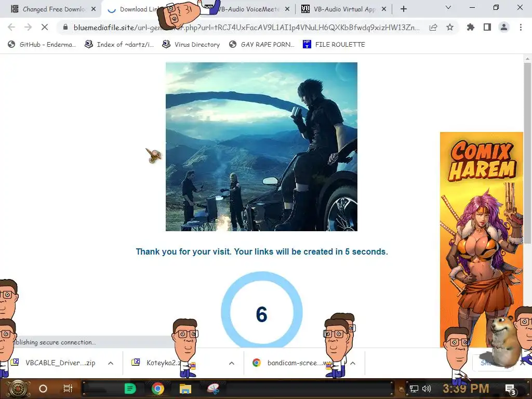Open the Windows Start button
Screen dimensions: 532x399
(18, 389)
